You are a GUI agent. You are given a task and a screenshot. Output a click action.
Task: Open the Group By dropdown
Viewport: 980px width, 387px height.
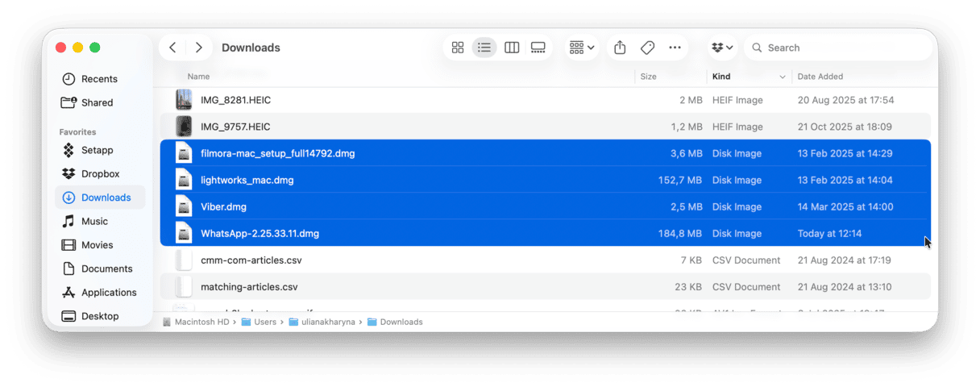tap(582, 48)
